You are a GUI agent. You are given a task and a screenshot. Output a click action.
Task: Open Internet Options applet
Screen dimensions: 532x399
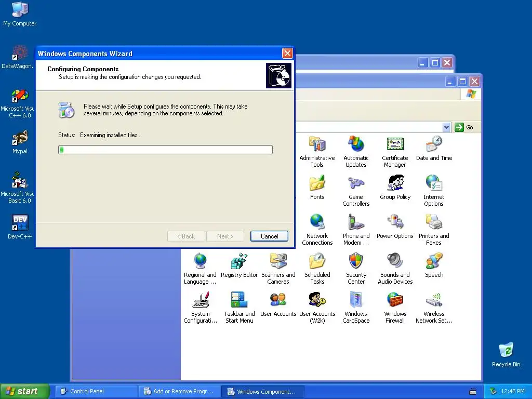point(434,191)
